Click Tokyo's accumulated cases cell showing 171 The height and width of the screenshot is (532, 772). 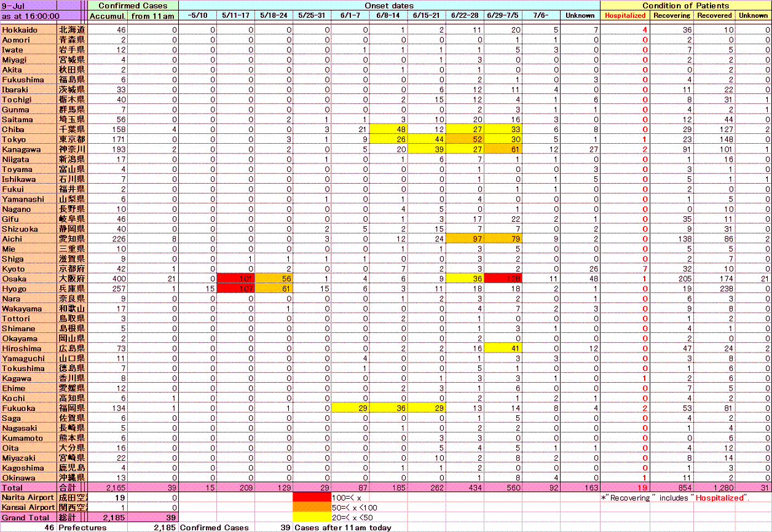[x=108, y=139]
